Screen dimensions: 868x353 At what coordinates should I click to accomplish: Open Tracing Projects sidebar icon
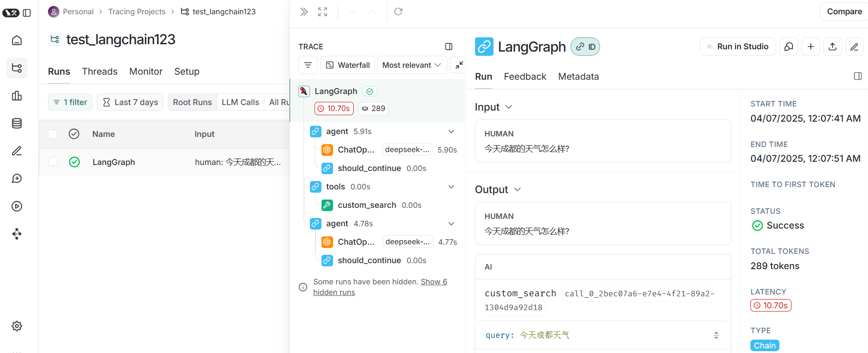tap(17, 68)
